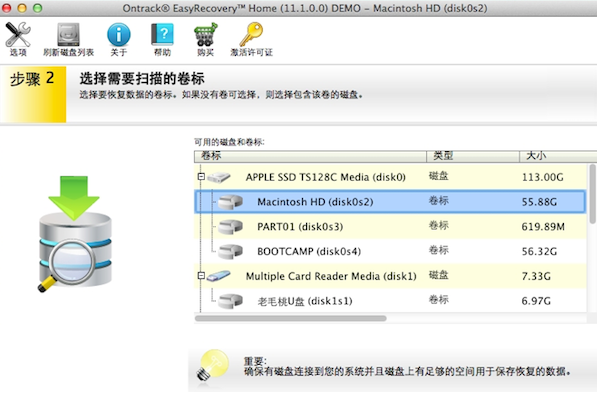Click the horizontal scrollbar under the disk list

point(291,319)
